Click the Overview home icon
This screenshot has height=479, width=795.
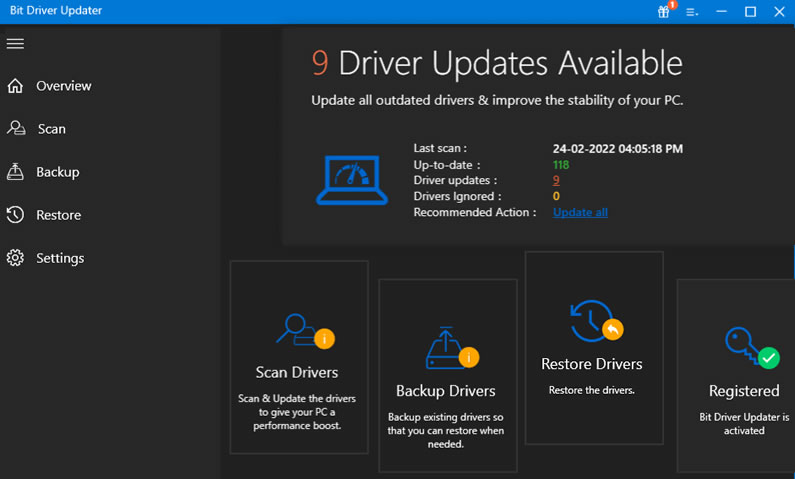click(15, 86)
